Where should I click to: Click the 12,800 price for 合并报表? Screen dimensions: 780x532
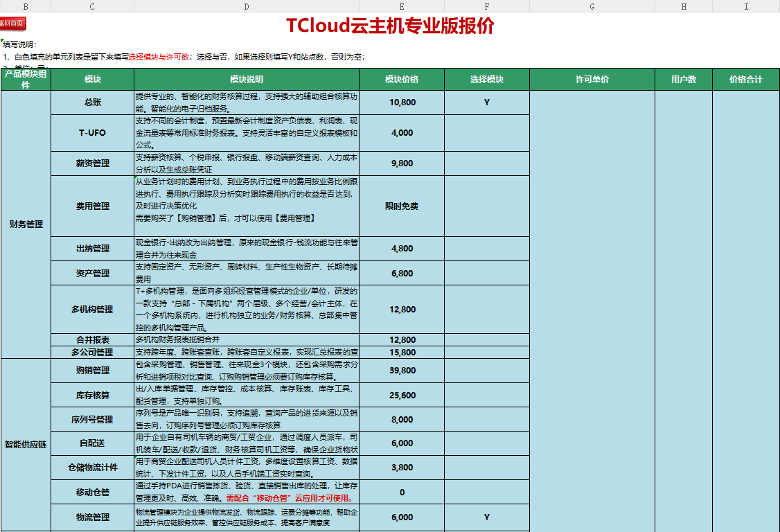click(402, 340)
